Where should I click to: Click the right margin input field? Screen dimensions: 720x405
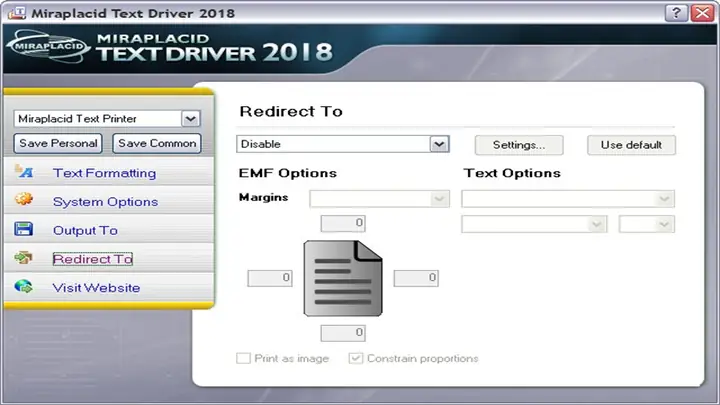click(416, 278)
